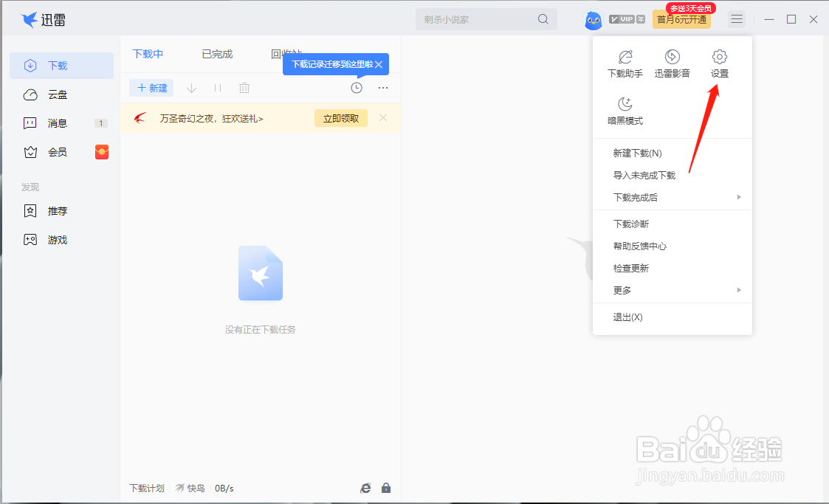
Task: Toggle 暗黑模式 dark mode
Action: (x=625, y=111)
